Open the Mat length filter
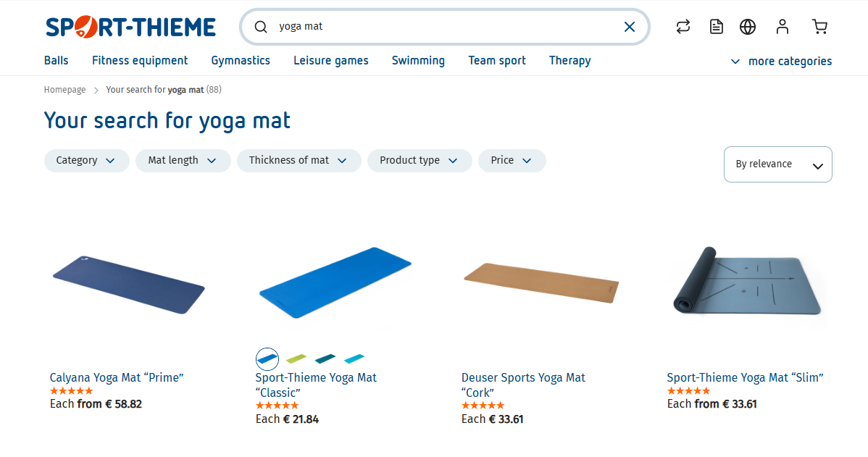Viewport: 868px width, 457px height. point(183,161)
